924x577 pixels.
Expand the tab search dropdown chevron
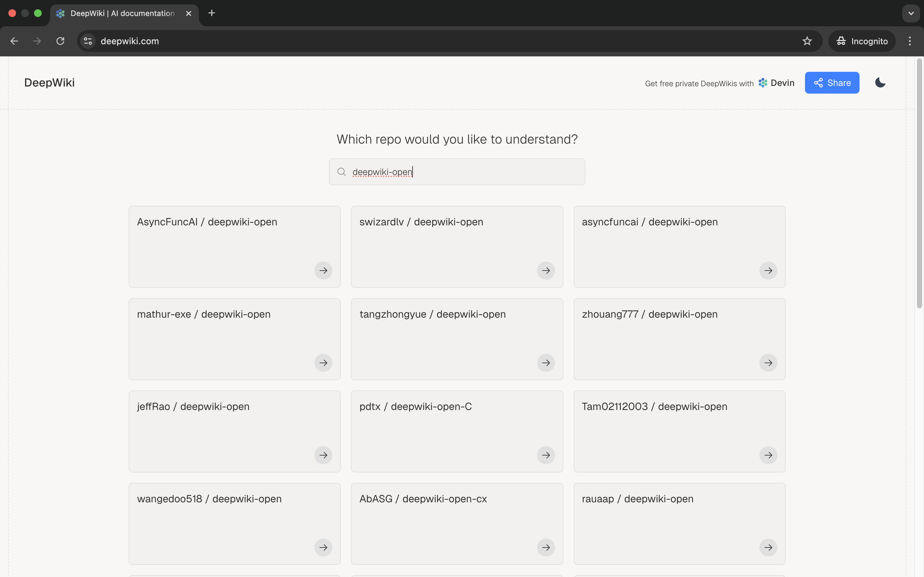pos(911,13)
